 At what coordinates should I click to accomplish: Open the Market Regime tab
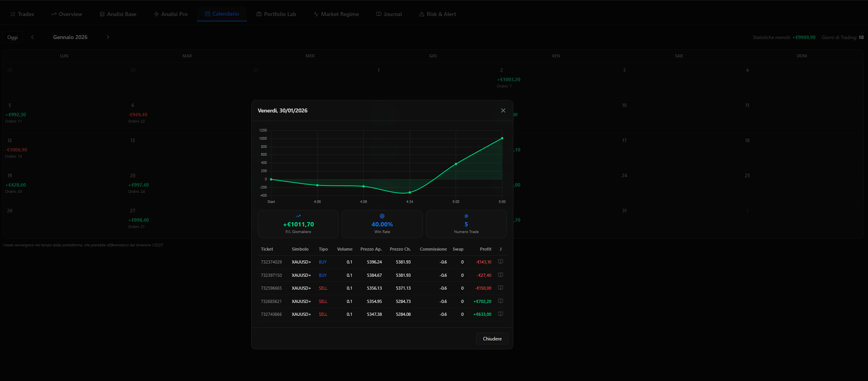point(336,14)
